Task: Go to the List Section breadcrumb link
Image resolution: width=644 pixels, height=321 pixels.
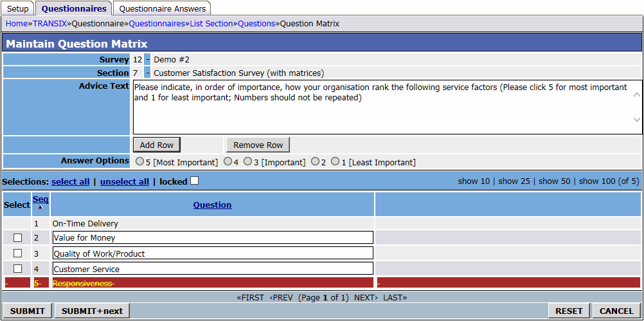Action: pyautogui.click(x=211, y=24)
